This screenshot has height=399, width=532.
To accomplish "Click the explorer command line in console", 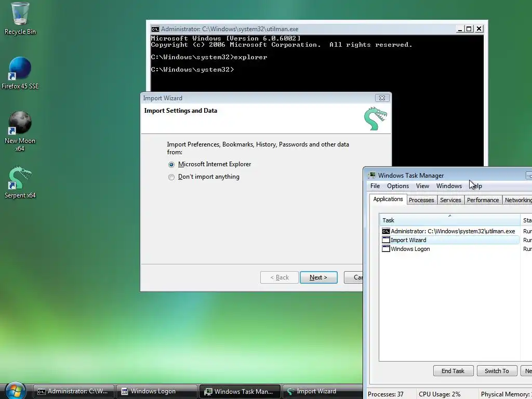I will click(209, 57).
